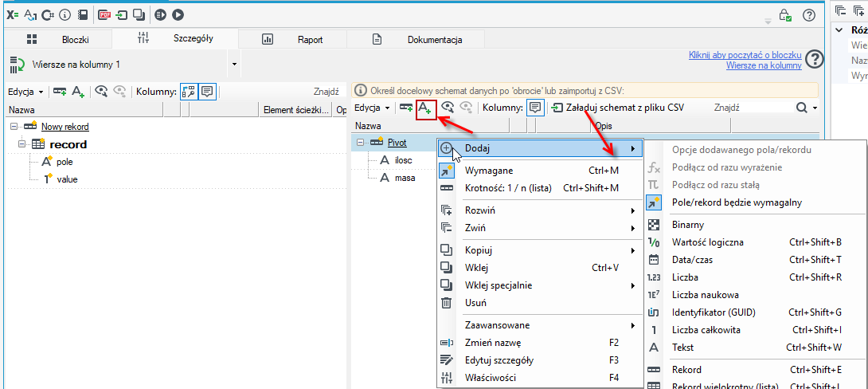This screenshot has height=389, width=868.
Task: Toggle the path element column button beside Kolumny
Action: tap(190, 92)
